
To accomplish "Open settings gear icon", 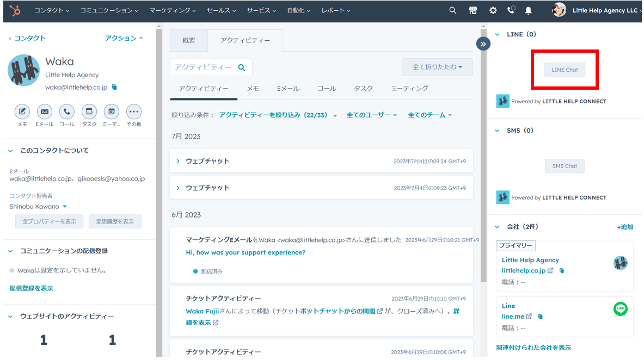I will pyautogui.click(x=493, y=10).
